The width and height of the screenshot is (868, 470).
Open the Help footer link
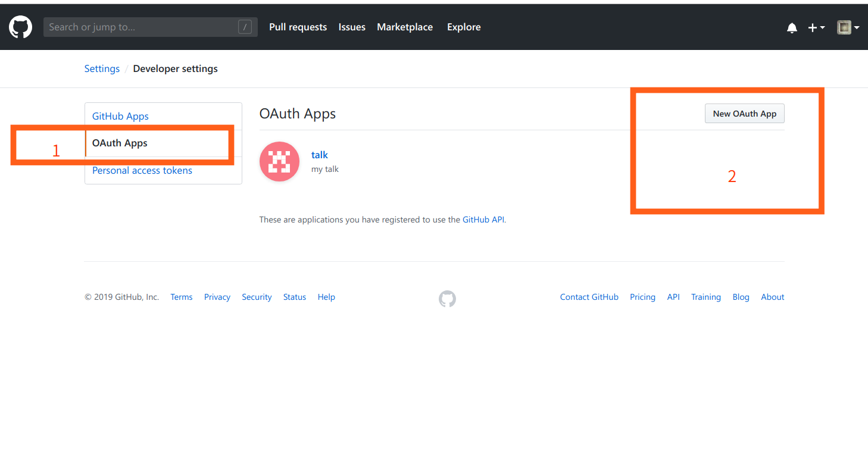(326, 297)
